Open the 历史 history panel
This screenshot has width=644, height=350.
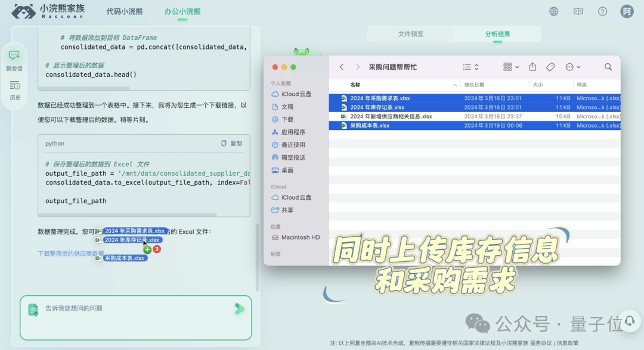[x=14, y=90]
